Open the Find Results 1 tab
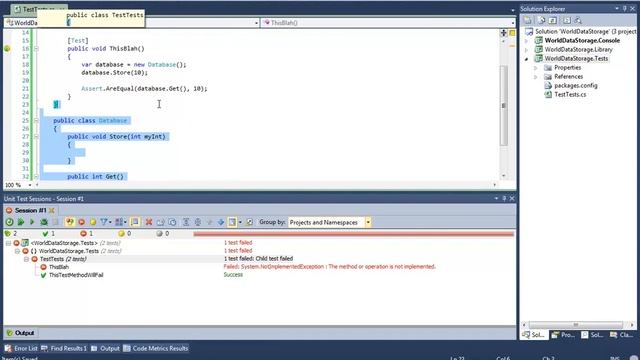 [64, 348]
